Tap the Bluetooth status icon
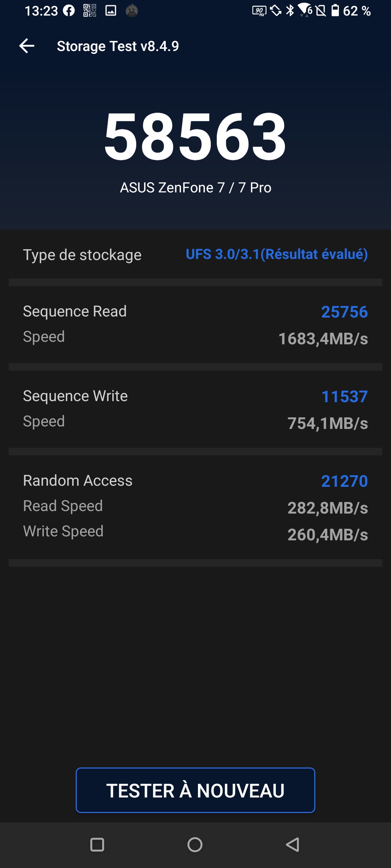Image resolution: width=391 pixels, height=868 pixels. [x=290, y=10]
